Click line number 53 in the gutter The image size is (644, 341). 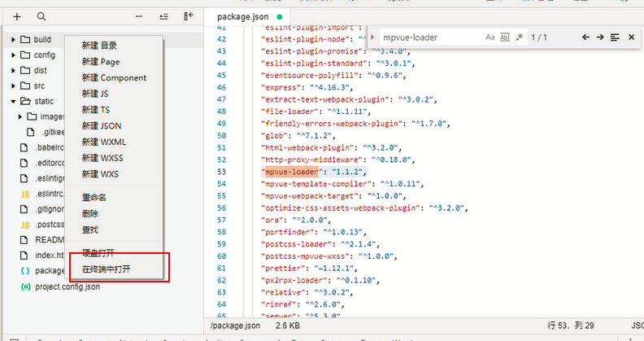pyautogui.click(x=221, y=172)
